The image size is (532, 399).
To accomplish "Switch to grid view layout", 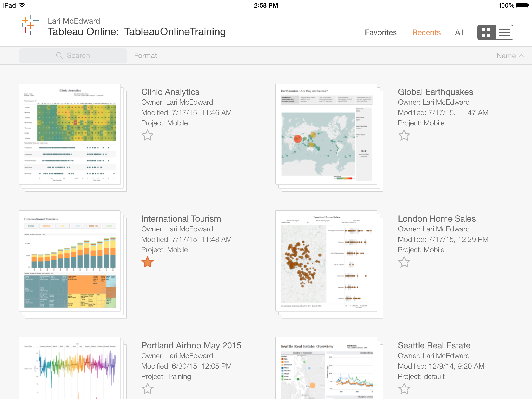I will click(486, 32).
